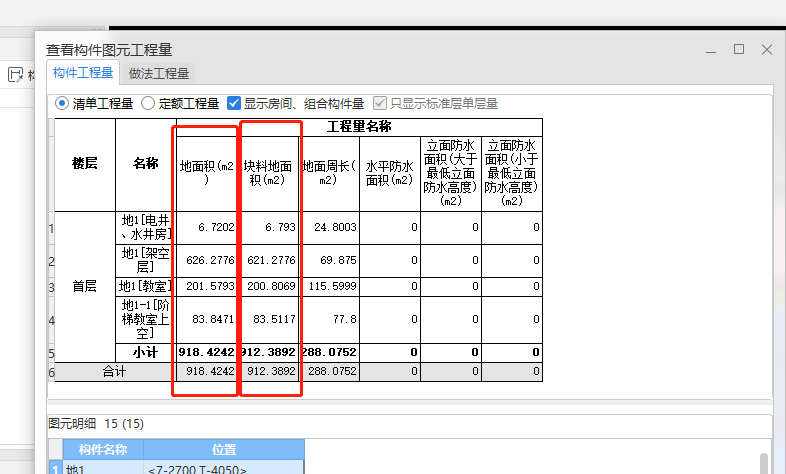Click value 200.8069 for 教室
The image size is (786, 474).
click(268, 287)
